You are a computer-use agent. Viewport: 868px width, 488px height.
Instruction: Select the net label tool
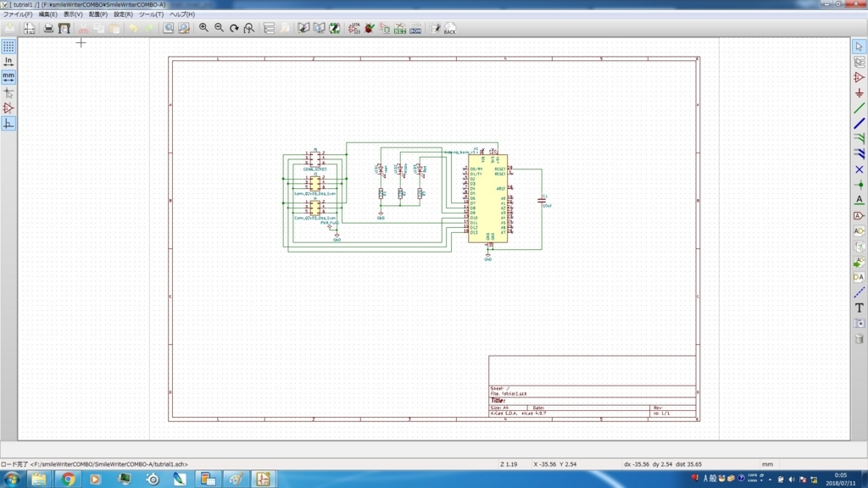pos(860,200)
